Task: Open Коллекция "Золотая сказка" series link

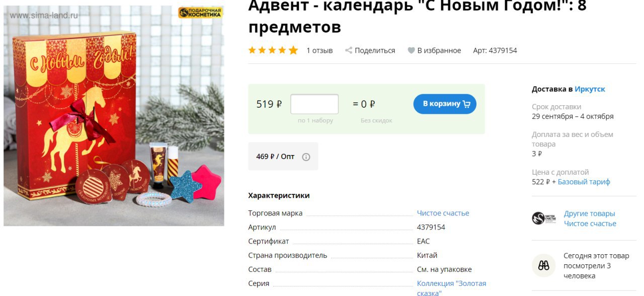Action: coord(451,288)
